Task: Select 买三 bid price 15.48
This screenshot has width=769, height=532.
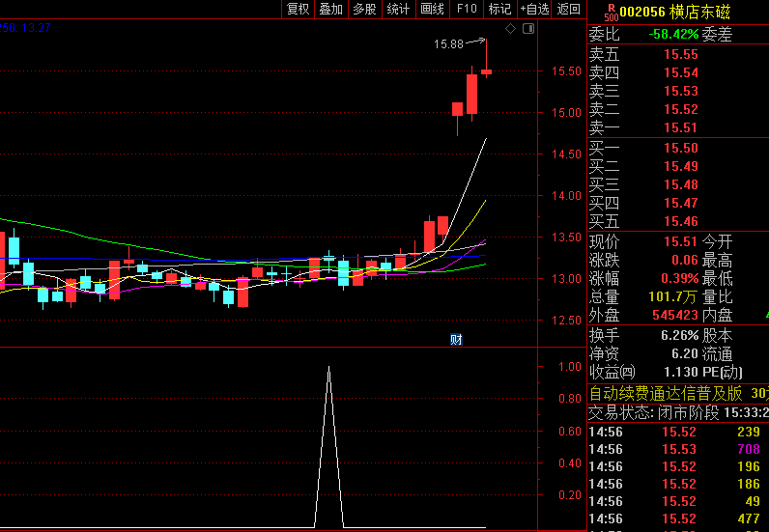Action: point(679,184)
